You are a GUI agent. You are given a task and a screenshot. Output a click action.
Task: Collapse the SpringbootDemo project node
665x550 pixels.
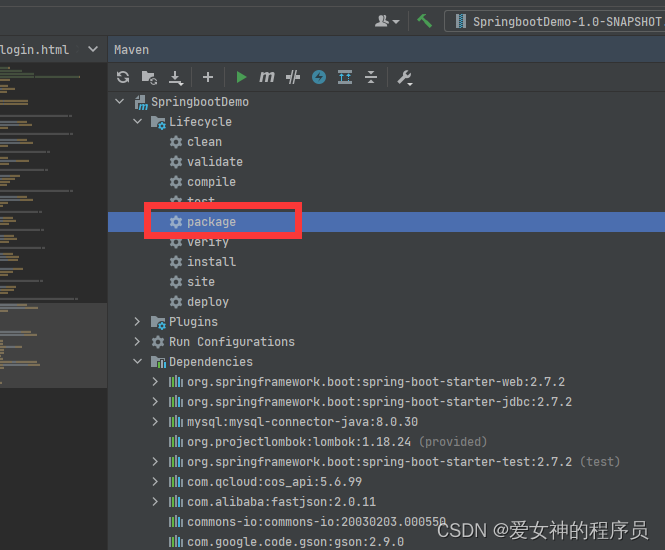coord(120,101)
